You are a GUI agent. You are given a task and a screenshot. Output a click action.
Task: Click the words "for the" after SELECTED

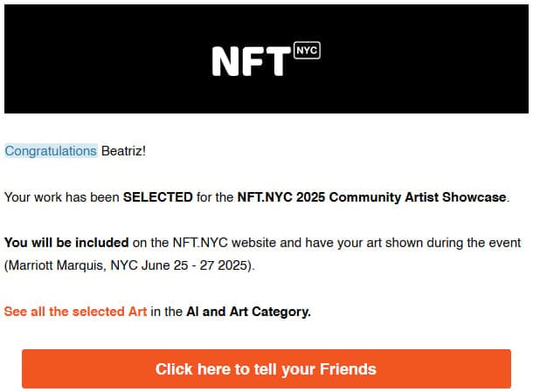click(x=215, y=197)
